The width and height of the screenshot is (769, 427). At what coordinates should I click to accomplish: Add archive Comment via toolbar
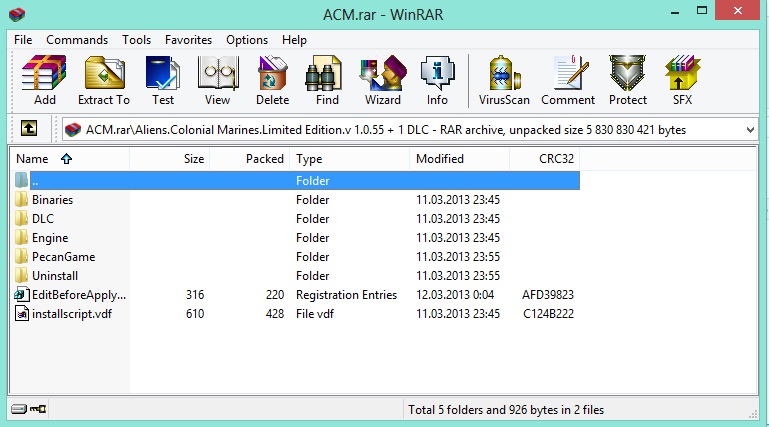click(568, 80)
